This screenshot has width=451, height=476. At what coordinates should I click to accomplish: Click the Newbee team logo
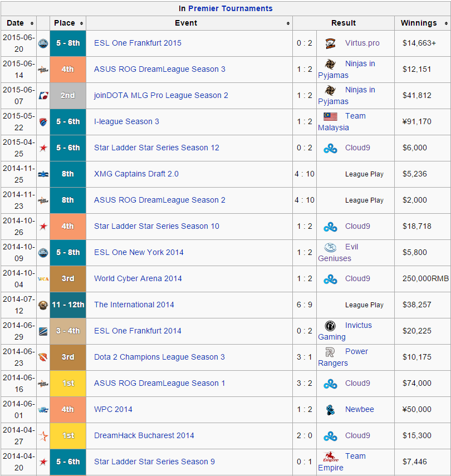[330, 410]
